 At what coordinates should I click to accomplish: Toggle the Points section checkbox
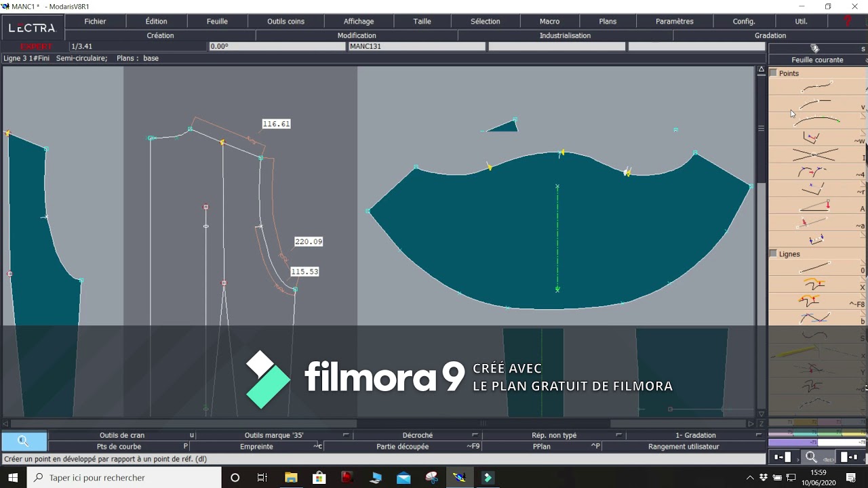tap(773, 73)
